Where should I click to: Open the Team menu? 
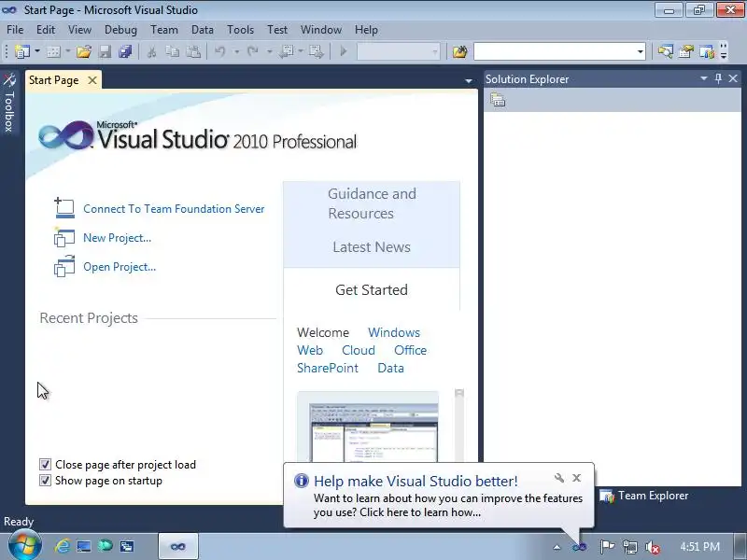pyautogui.click(x=164, y=30)
